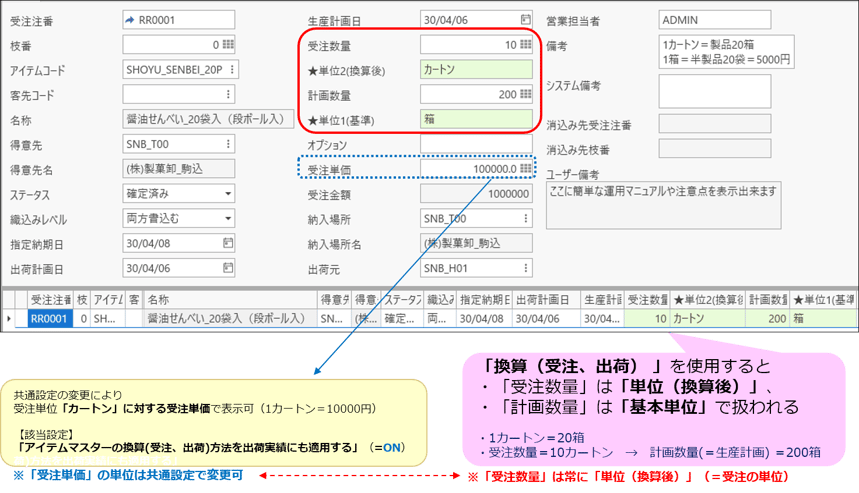This screenshot has width=859, height=493.
Task: Click the 単位1(基準) 箱 field
Action: click(476, 119)
